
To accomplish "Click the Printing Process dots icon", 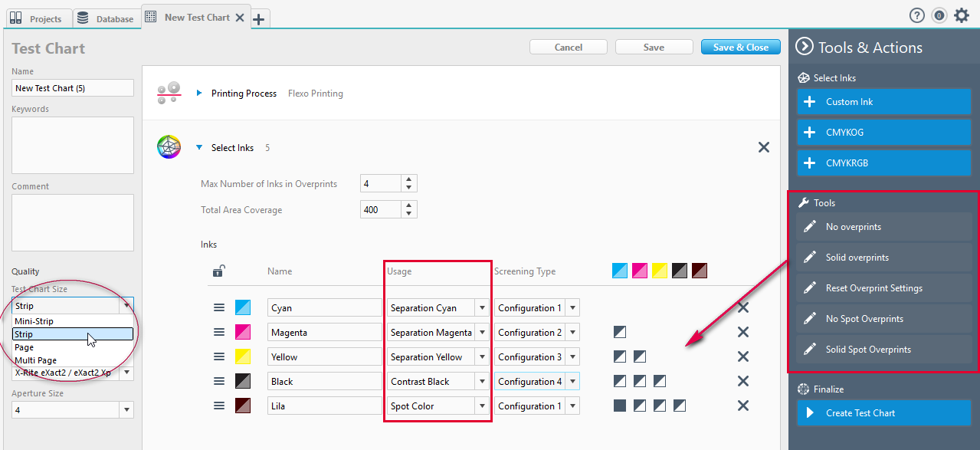I will (169, 93).
